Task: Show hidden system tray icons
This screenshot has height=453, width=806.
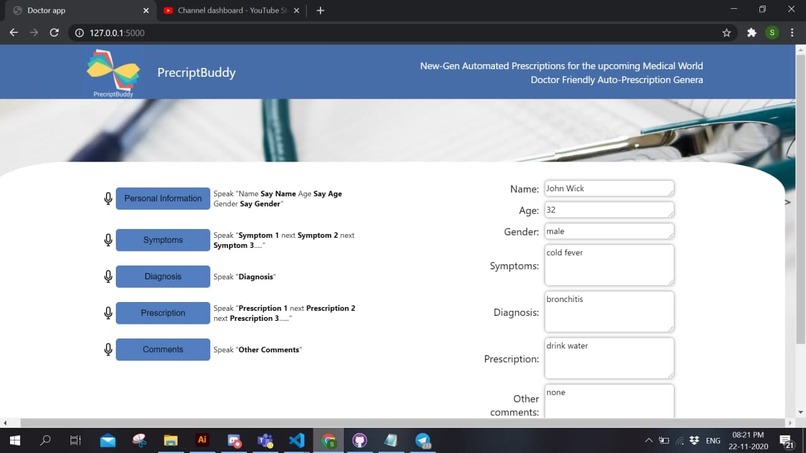Action: pyautogui.click(x=649, y=441)
